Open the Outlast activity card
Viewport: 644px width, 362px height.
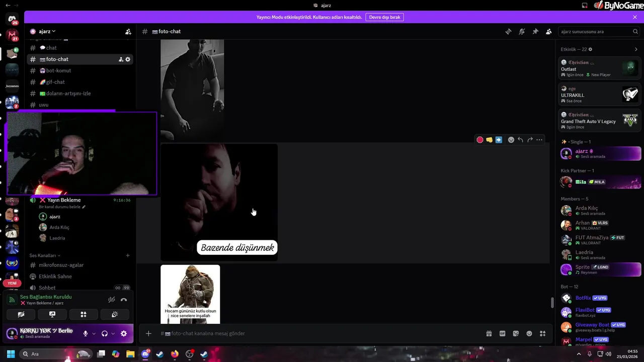coord(600,68)
